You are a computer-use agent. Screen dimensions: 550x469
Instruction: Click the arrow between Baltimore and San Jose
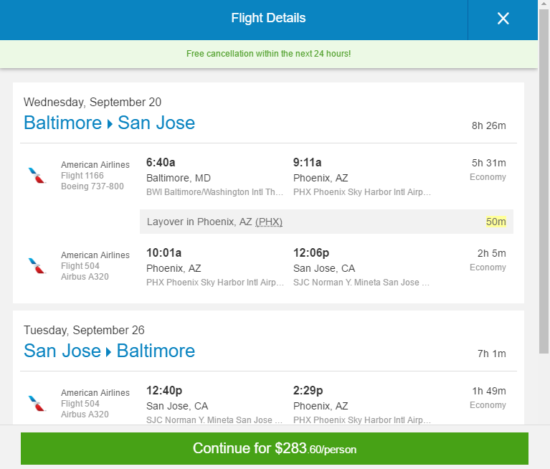110,124
